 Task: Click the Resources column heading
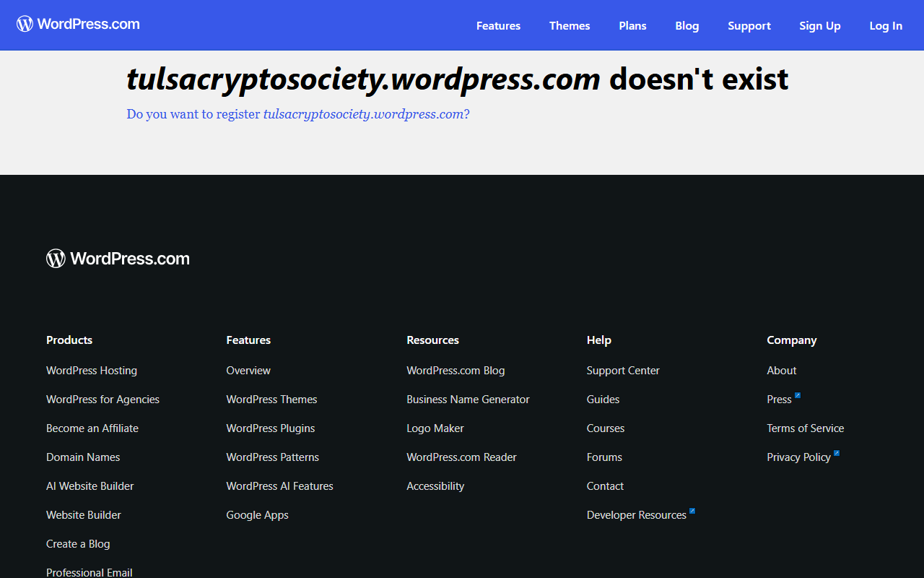(x=432, y=340)
